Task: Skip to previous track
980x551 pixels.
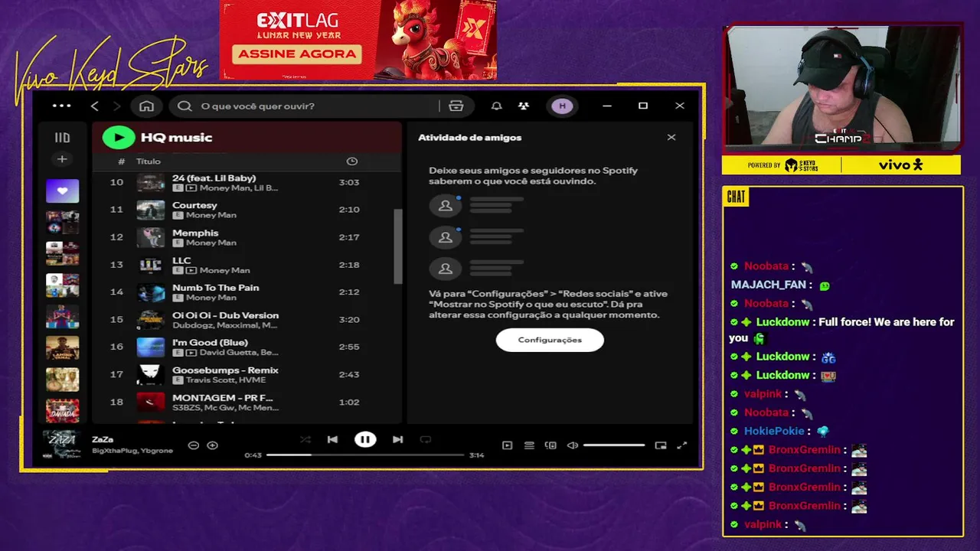Action: point(332,439)
